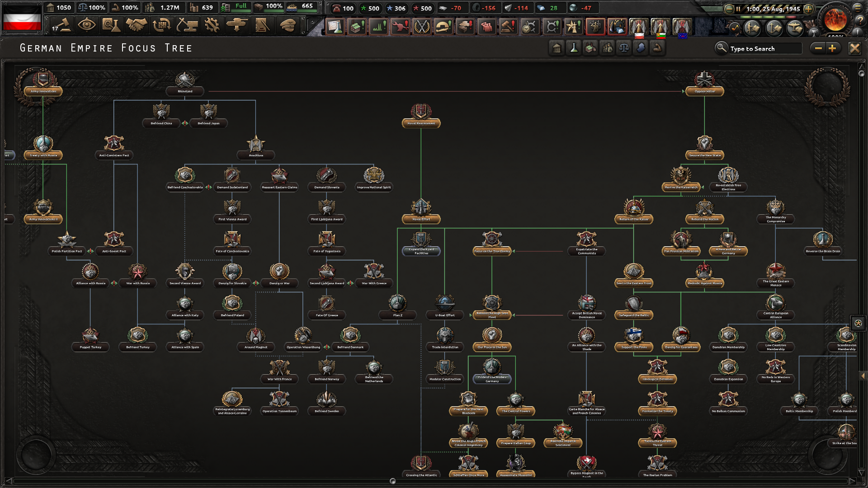Open the Recruit & Deploy tank menu
The image size is (868, 488).
click(237, 25)
